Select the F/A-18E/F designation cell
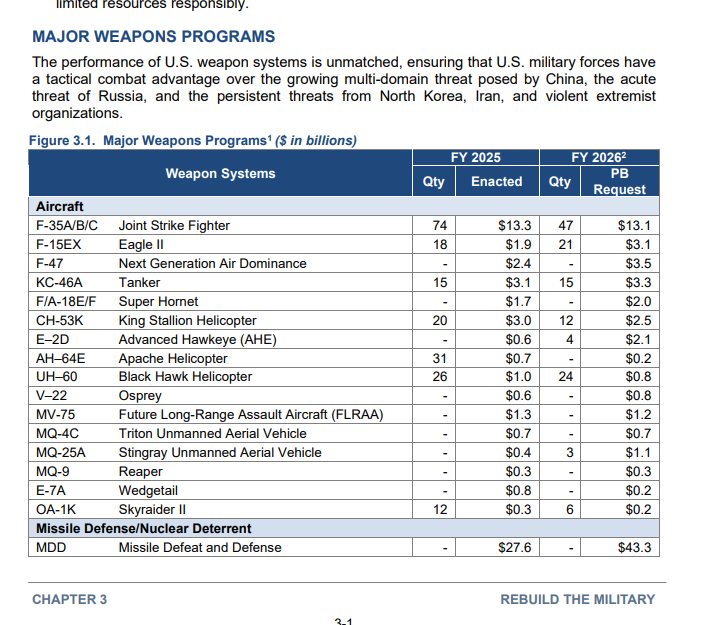Viewport: 703px width, 625px height. pos(66,301)
